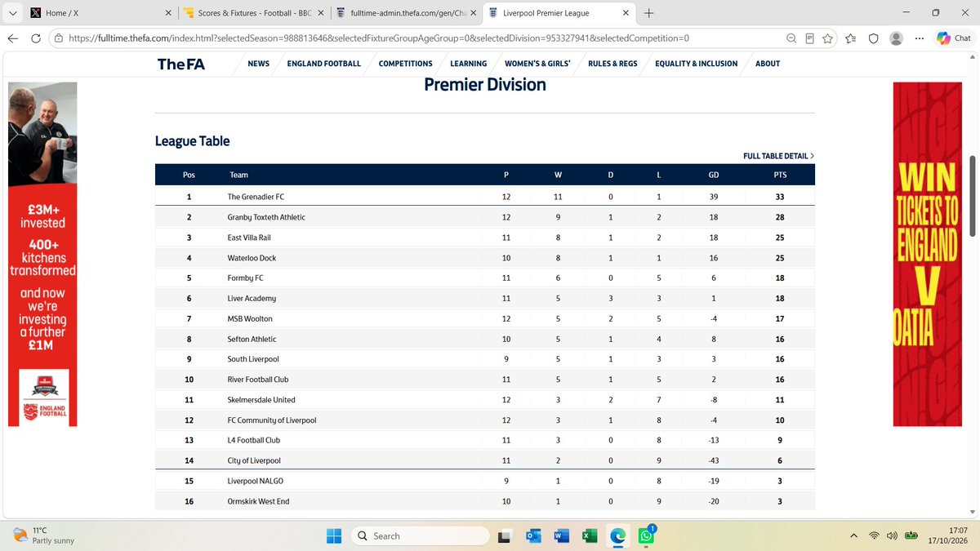Click The FA logo
980x551 pixels.
[183, 64]
